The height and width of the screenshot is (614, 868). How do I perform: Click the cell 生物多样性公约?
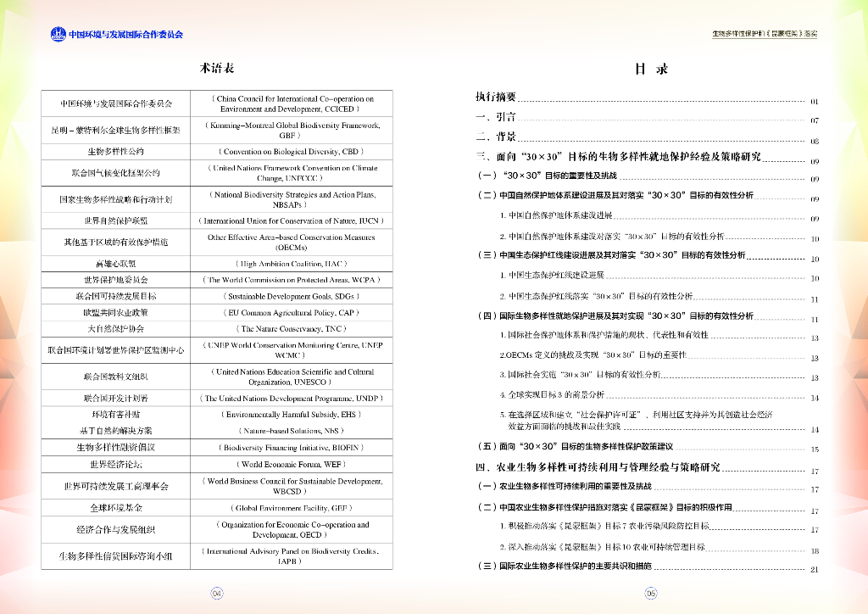(x=115, y=152)
